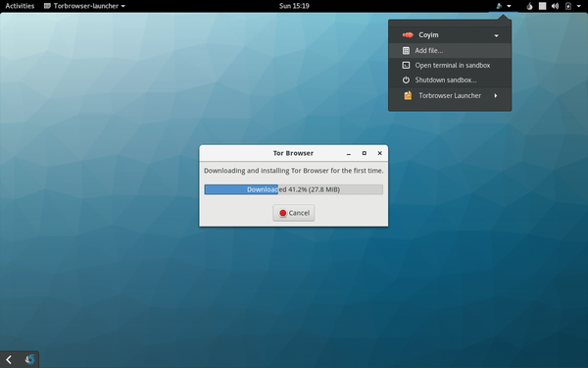Click the Torbrowser Launcher package icon
Screen dimensions: 588x368
[x=408, y=95]
